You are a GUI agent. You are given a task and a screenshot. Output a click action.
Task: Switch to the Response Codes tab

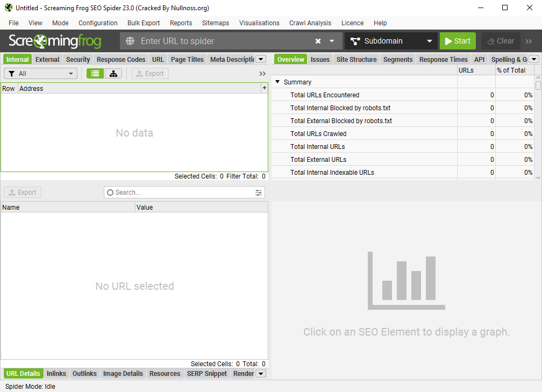pos(121,60)
